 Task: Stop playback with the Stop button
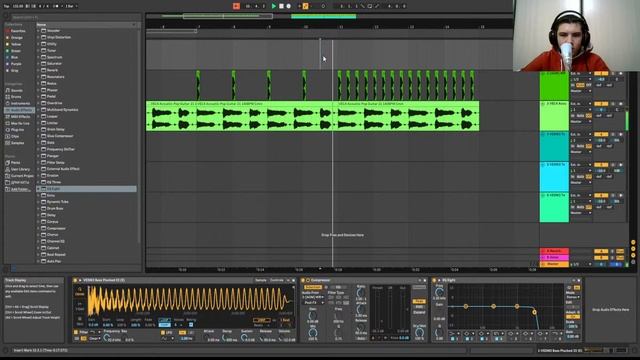pyautogui.click(x=281, y=6)
